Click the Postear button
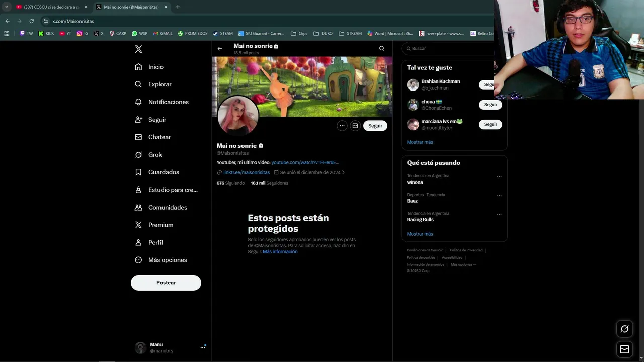This screenshot has width=644, height=362. pyautogui.click(x=166, y=283)
